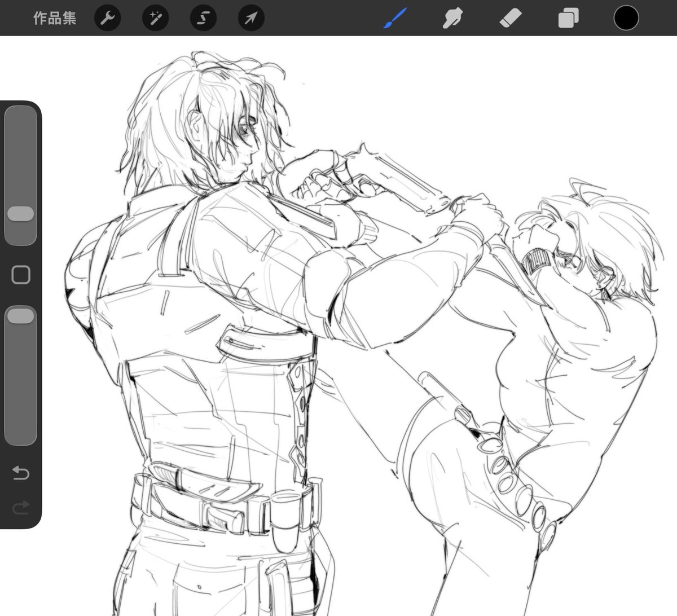The width and height of the screenshot is (677, 616).
Task: Adjust the brush size slider
Action: pyautogui.click(x=21, y=175)
